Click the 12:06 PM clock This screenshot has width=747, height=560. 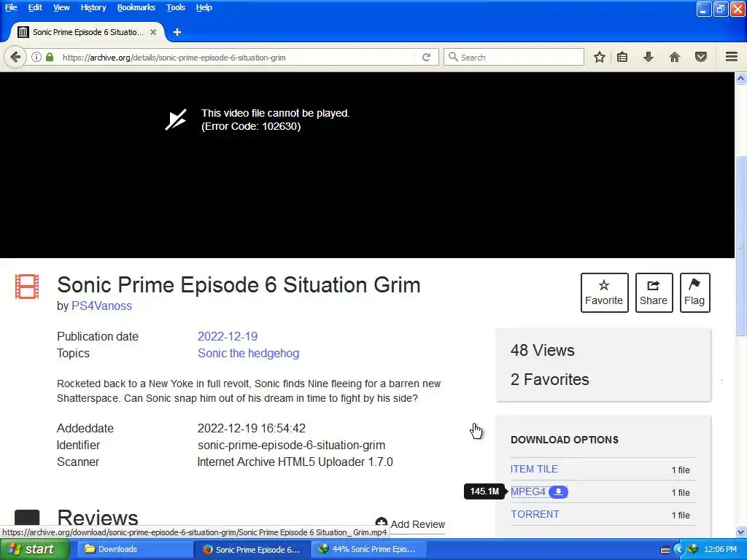(x=720, y=549)
